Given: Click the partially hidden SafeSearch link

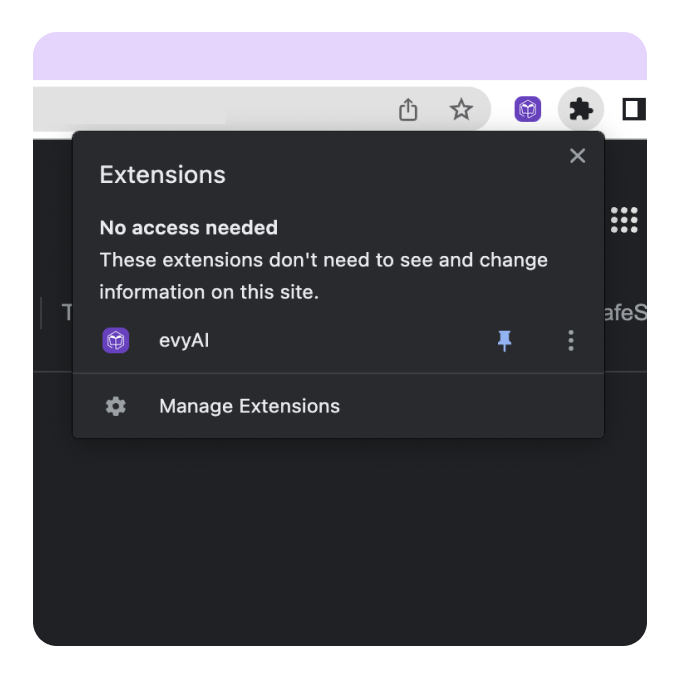Looking at the screenshot, I should (x=626, y=313).
